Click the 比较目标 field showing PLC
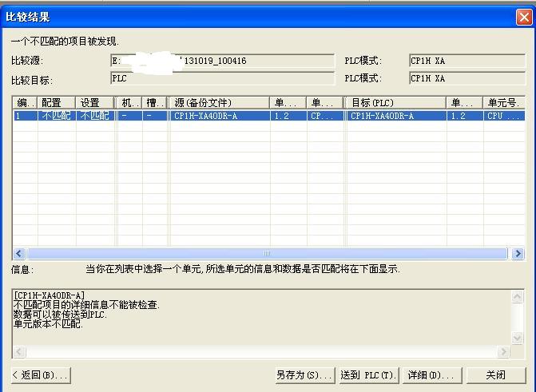This screenshot has height=392, width=536. click(x=222, y=78)
